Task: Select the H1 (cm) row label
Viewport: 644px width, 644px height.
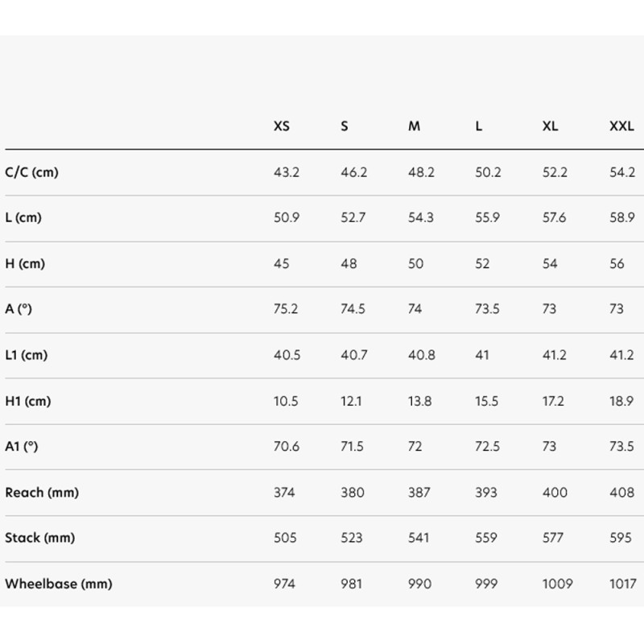Action: pyautogui.click(x=28, y=401)
